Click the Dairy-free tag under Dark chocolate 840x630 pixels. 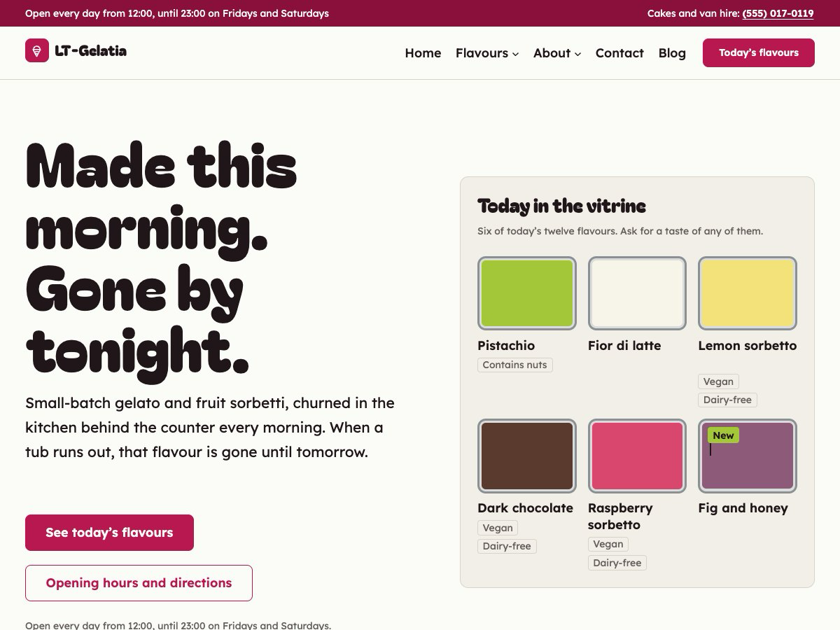[507, 546]
